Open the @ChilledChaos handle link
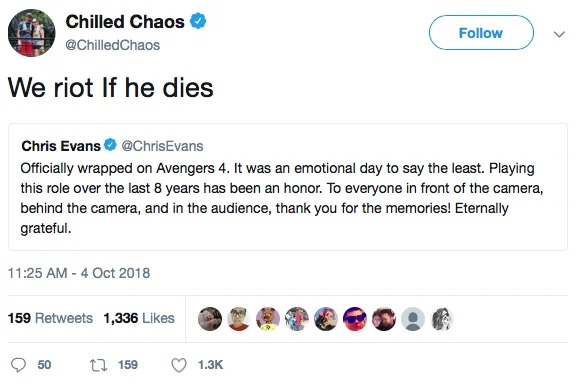This screenshot has height=384, width=576. (112, 45)
